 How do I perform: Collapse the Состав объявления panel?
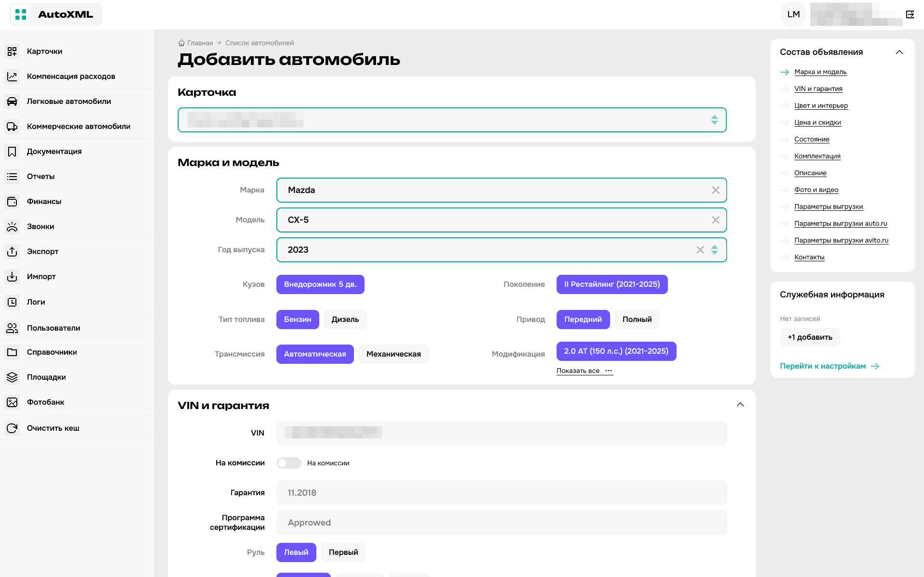coord(899,51)
